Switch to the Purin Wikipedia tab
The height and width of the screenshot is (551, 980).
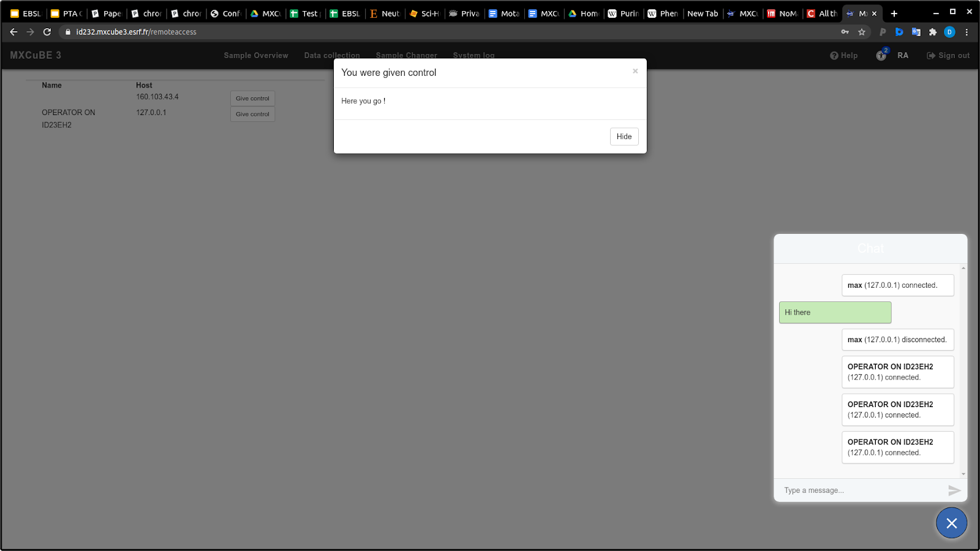point(624,13)
